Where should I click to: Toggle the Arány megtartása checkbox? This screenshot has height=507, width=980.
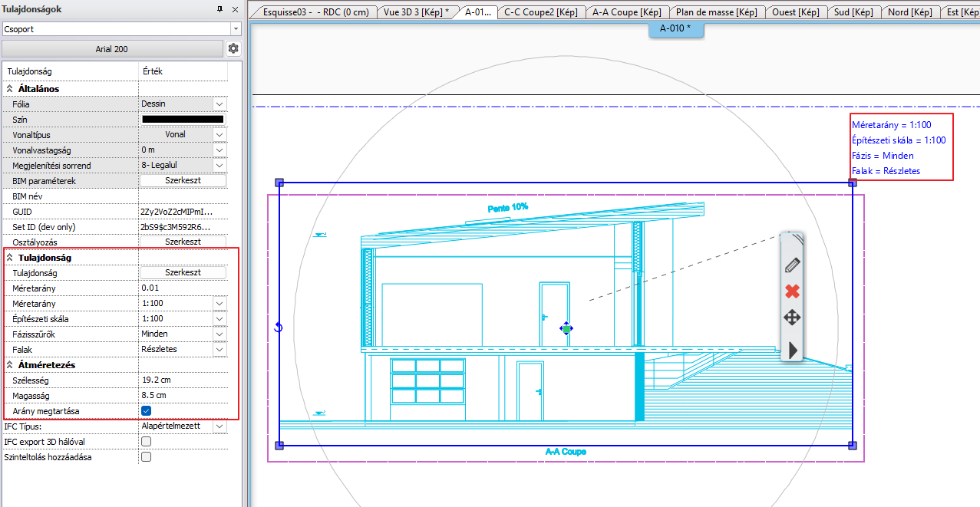coord(147,411)
